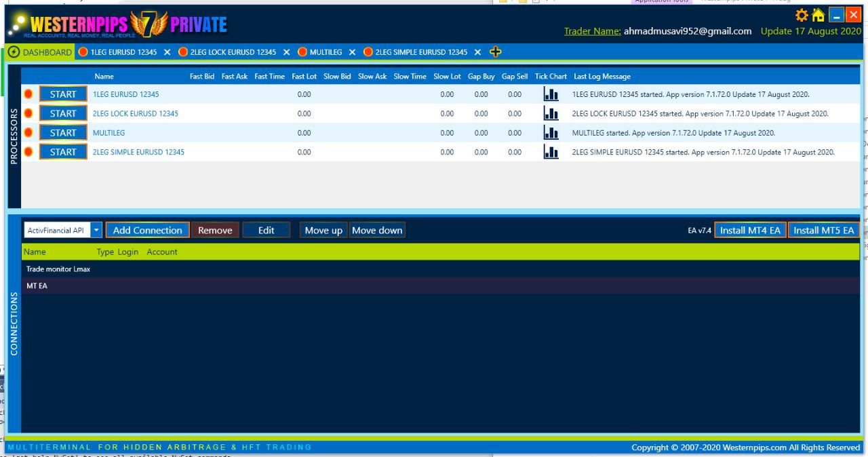Click the Fast Bid column header
868x457 pixels.
pyautogui.click(x=202, y=77)
